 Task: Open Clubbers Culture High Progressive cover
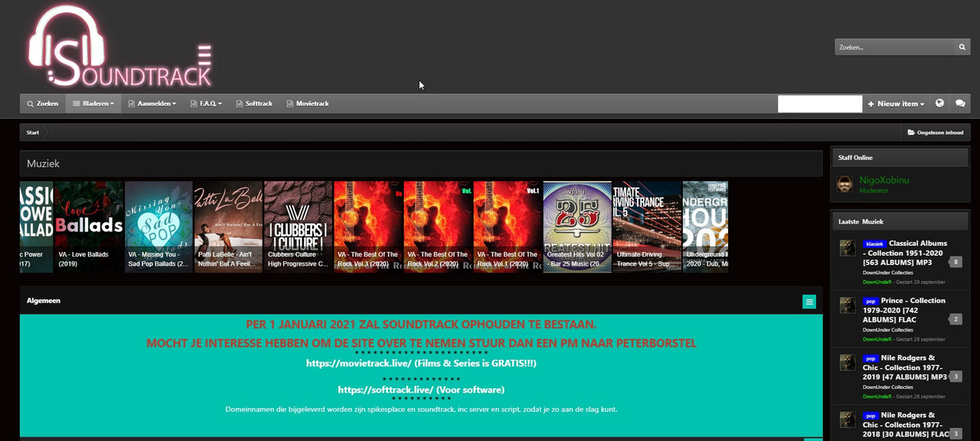point(298,227)
